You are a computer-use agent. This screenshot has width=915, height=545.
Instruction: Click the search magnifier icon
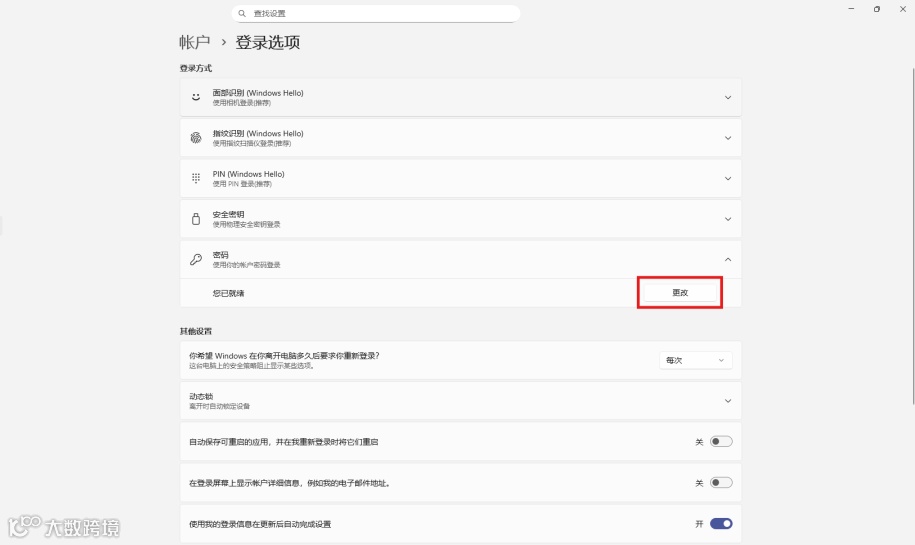(242, 13)
